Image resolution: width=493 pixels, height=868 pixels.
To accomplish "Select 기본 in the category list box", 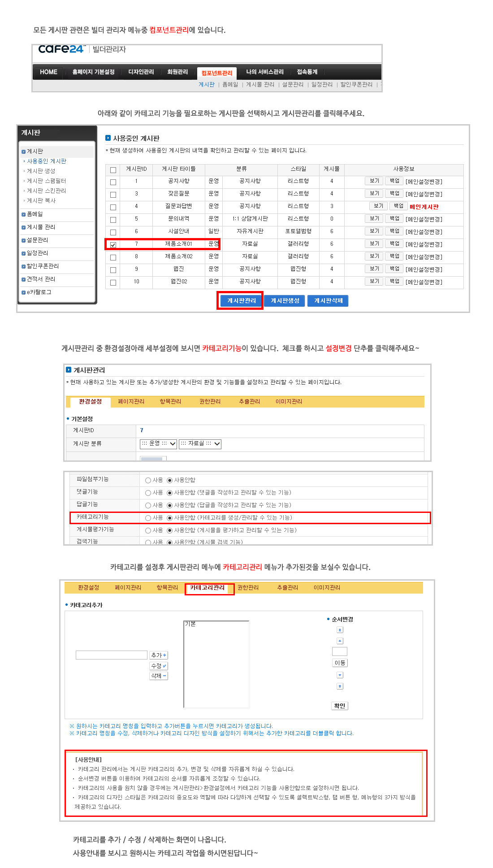I will 191,624.
